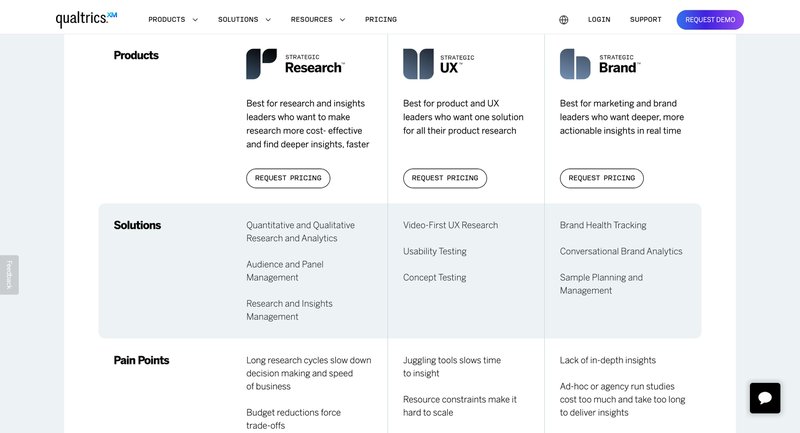This screenshot has height=433, width=800.
Task: Click 'Best for product and UX leaders' description
Action: pyautogui.click(x=463, y=117)
